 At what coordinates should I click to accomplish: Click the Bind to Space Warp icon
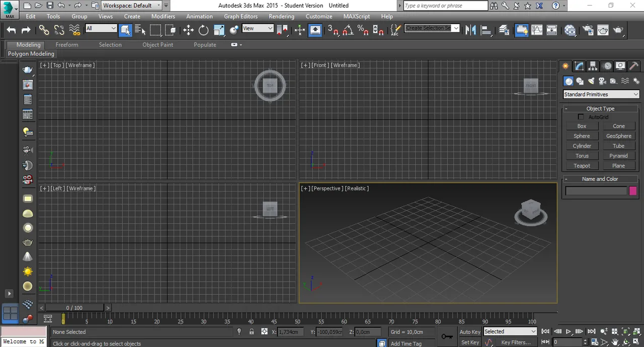point(75,30)
